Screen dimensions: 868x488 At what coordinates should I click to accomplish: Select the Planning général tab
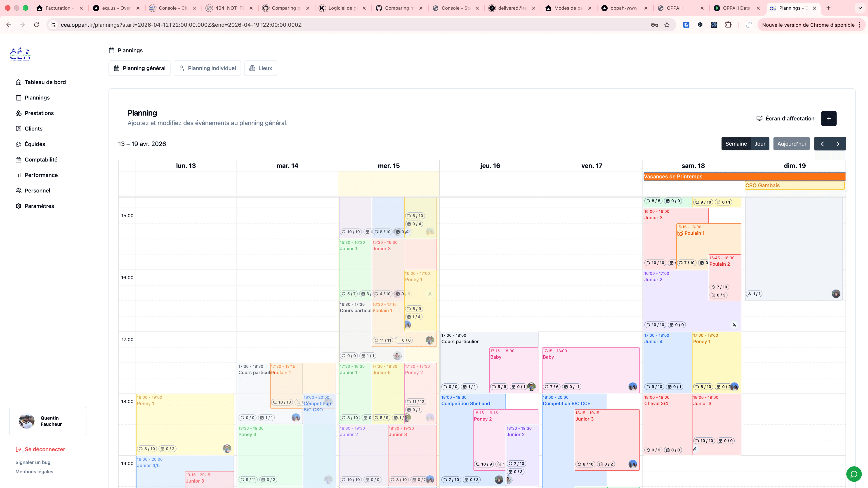(x=139, y=68)
